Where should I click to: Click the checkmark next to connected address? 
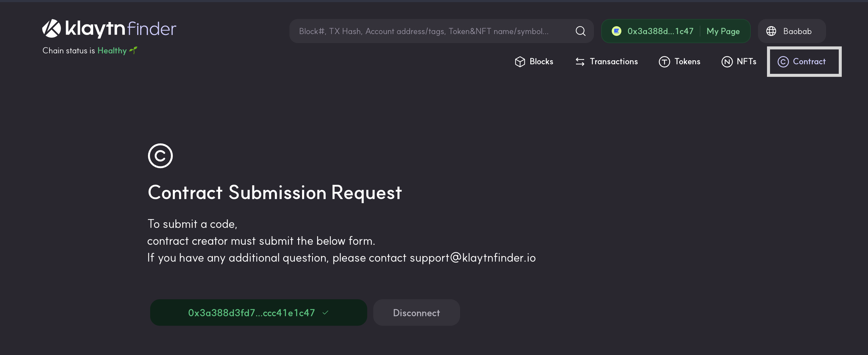(325, 313)
